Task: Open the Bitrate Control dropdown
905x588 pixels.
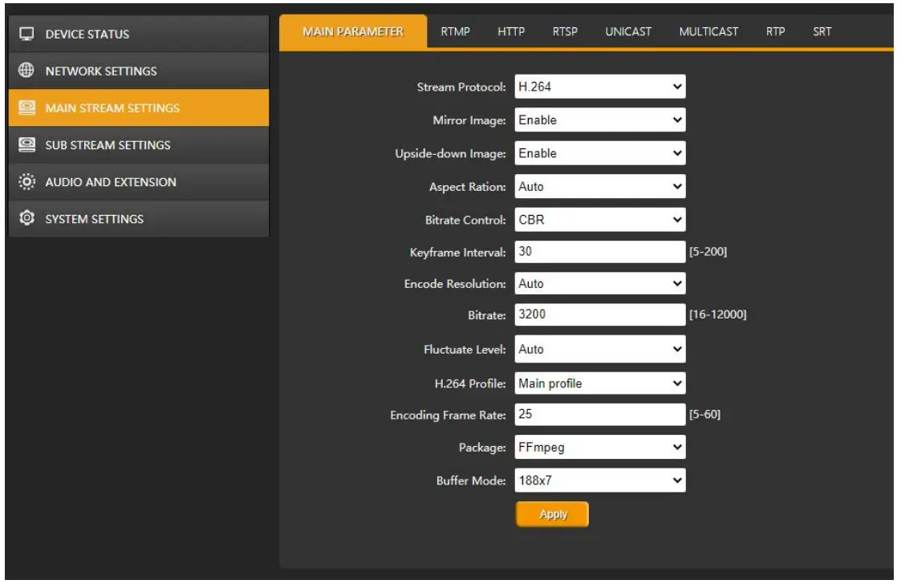Action: tap(600, 220)
